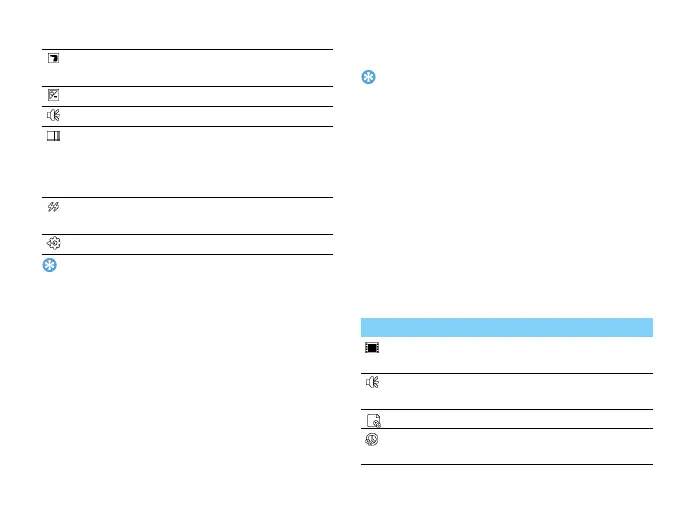Select the document with gear icon
Screen dimensions: 680x510
(x=373, y=421)
